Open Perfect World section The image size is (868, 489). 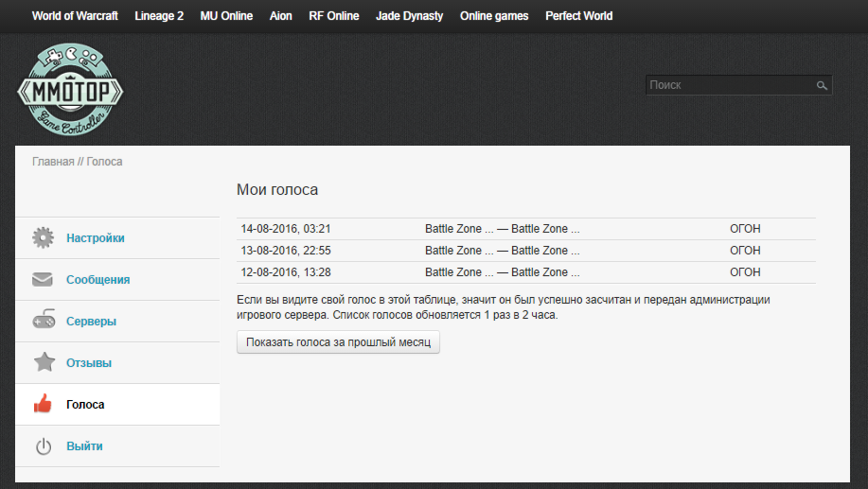578,16
